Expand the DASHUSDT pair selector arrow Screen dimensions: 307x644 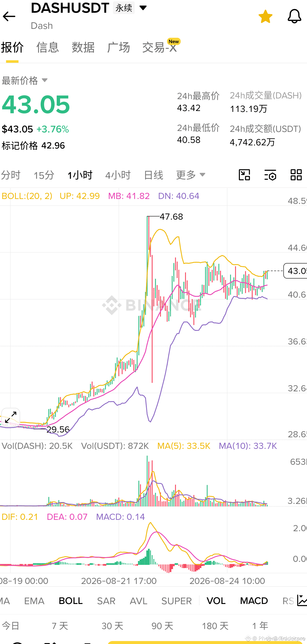[143, 8]
